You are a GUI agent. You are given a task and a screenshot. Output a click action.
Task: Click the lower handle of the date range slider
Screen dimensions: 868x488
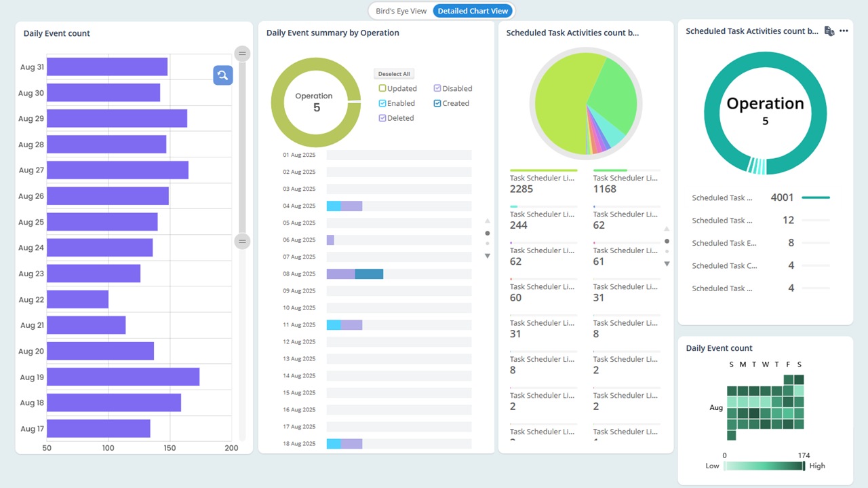[242, 241]
